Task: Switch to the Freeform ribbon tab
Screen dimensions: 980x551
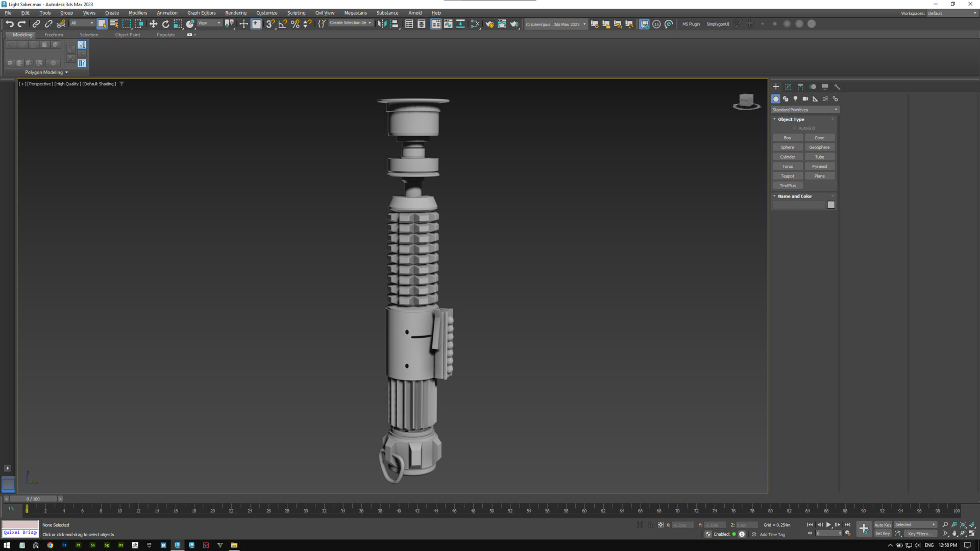Action: 54,35
